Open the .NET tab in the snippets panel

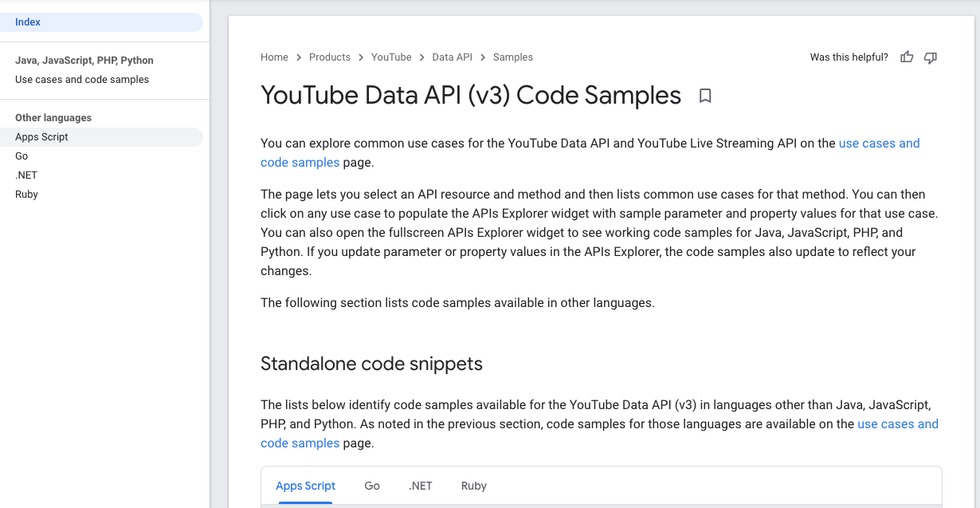point(421,485)
